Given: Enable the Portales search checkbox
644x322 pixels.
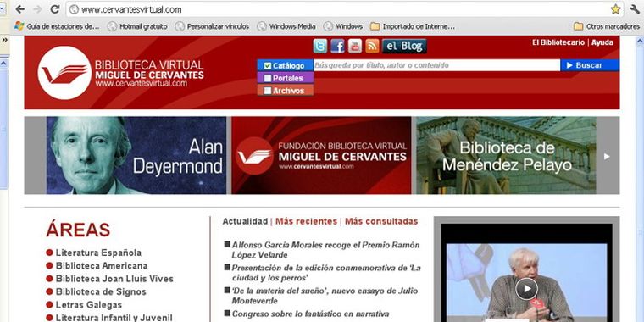Looking at the screenshot, I should tap(268, 78).
